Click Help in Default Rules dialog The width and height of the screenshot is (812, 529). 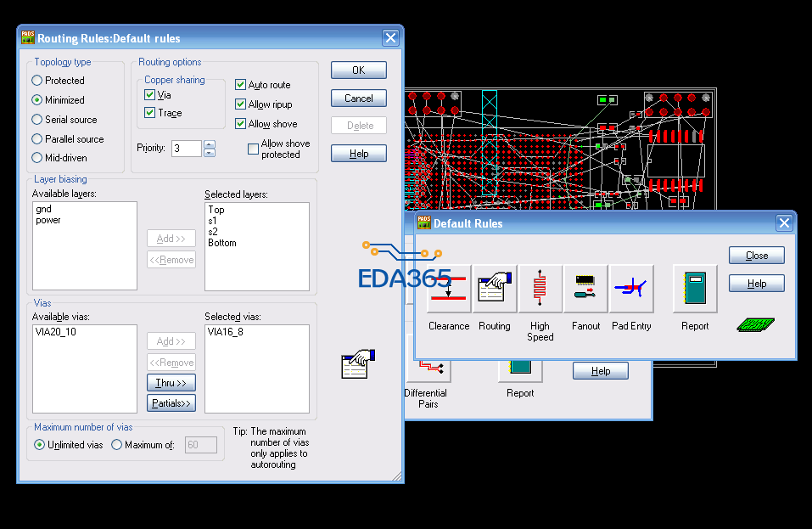point(757,284)
